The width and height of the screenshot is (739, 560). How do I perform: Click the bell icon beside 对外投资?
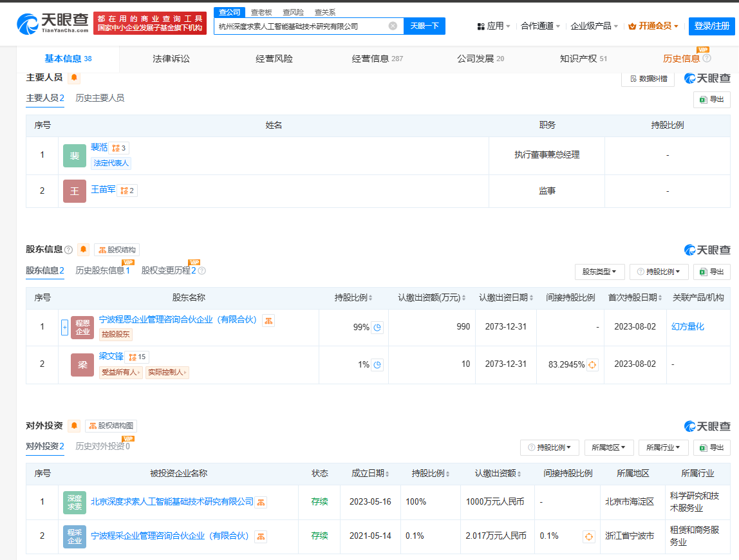pos(74,426)
